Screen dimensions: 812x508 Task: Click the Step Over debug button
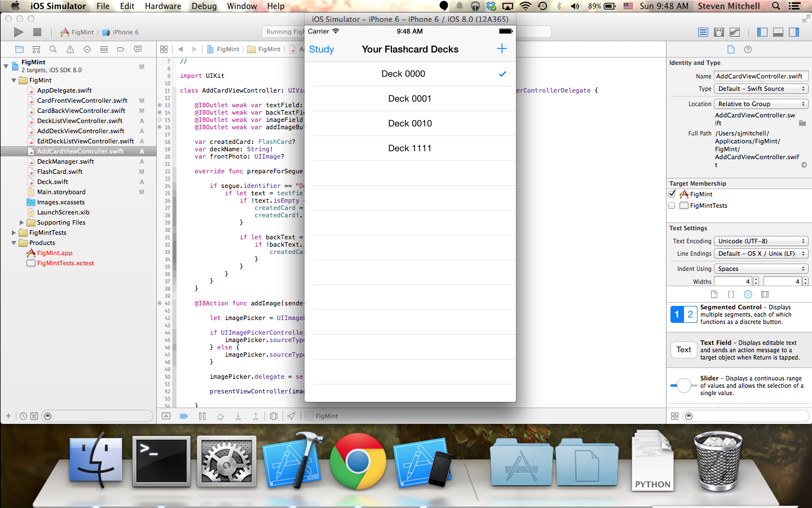coord(220,416)
